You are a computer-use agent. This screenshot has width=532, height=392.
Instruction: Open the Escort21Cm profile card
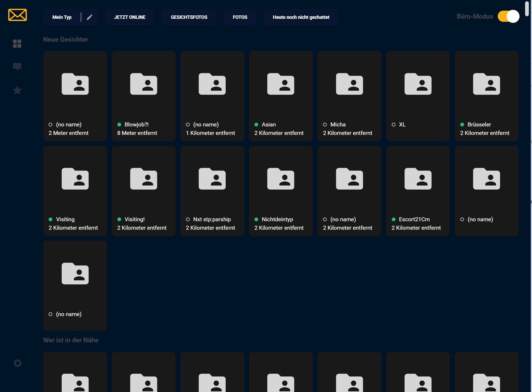pos(418,191)
